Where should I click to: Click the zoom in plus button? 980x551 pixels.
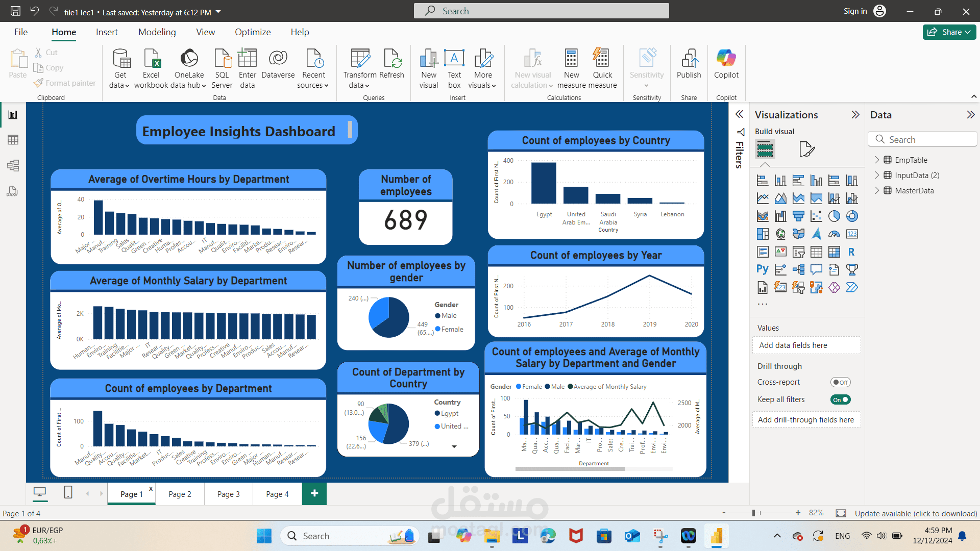tap(798, 513)
